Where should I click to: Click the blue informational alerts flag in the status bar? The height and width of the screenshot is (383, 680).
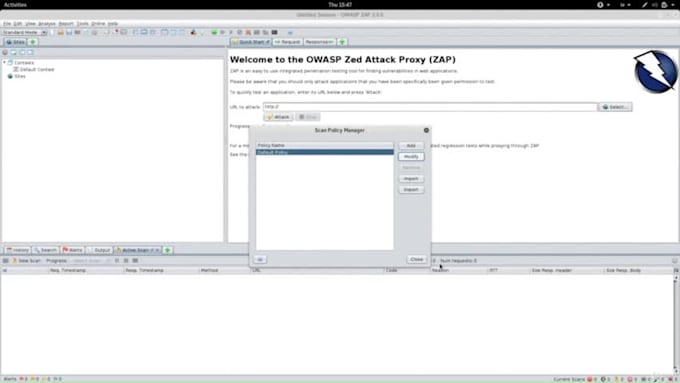point(55,379)
